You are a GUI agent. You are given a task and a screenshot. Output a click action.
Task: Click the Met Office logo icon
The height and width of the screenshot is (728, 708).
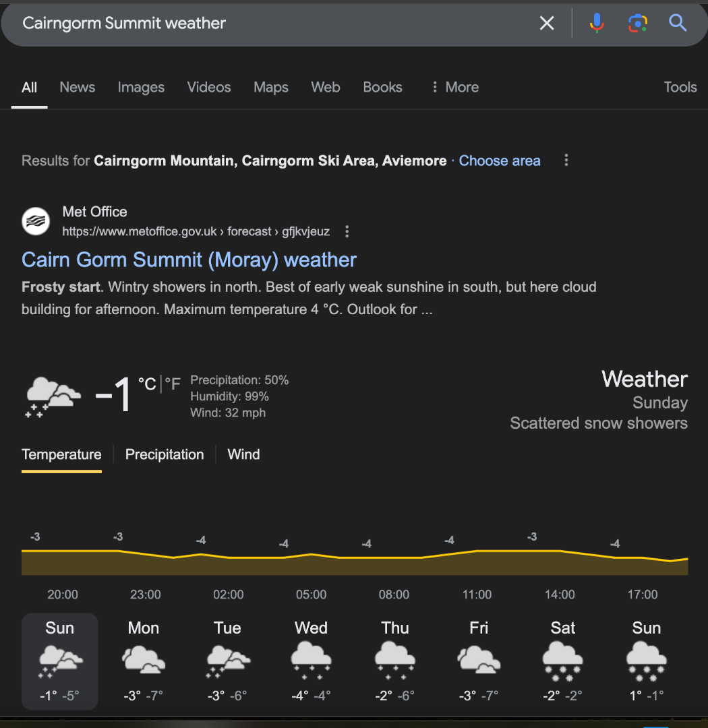point(36,221)
